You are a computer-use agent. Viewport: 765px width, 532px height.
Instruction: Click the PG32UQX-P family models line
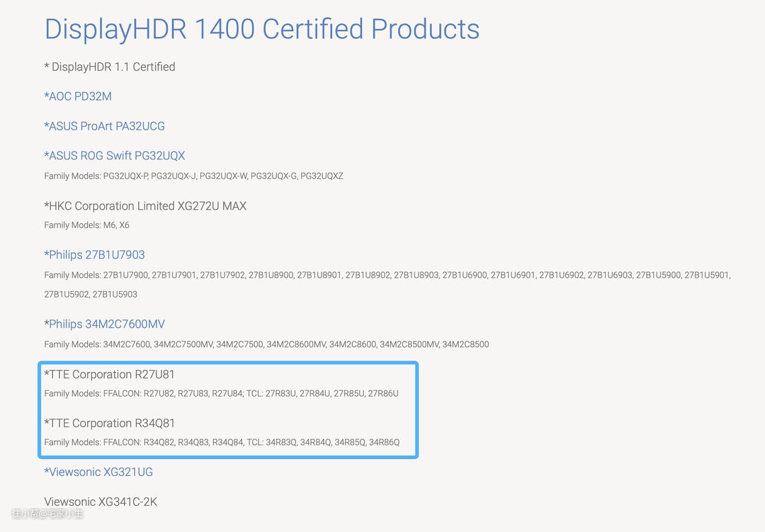tap(193, 176)
